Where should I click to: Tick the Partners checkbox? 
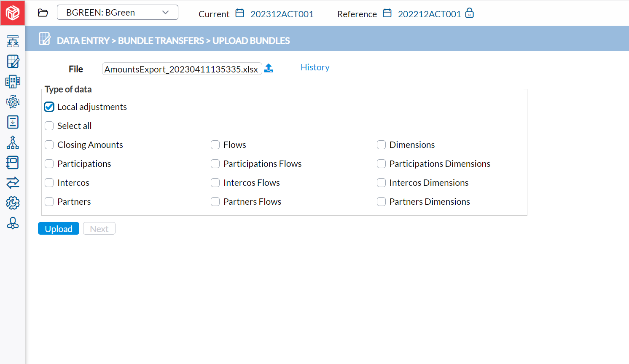(49, 202)
